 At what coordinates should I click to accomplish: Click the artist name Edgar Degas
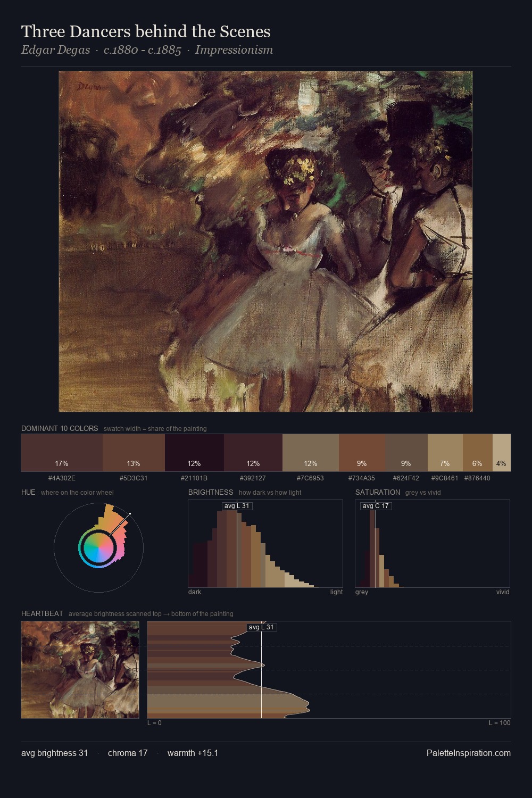[x=55, y=50]
